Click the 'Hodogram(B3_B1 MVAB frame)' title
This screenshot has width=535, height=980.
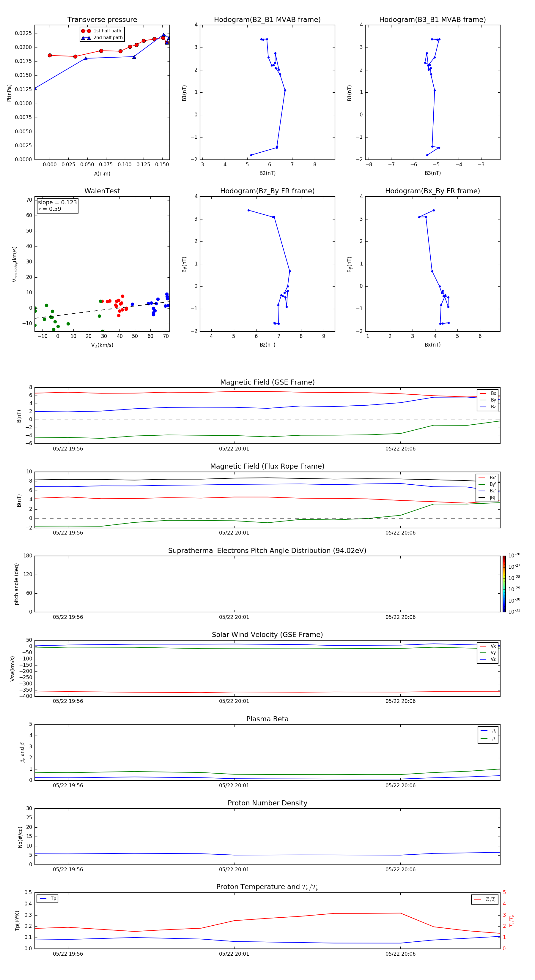pos(432,20)
